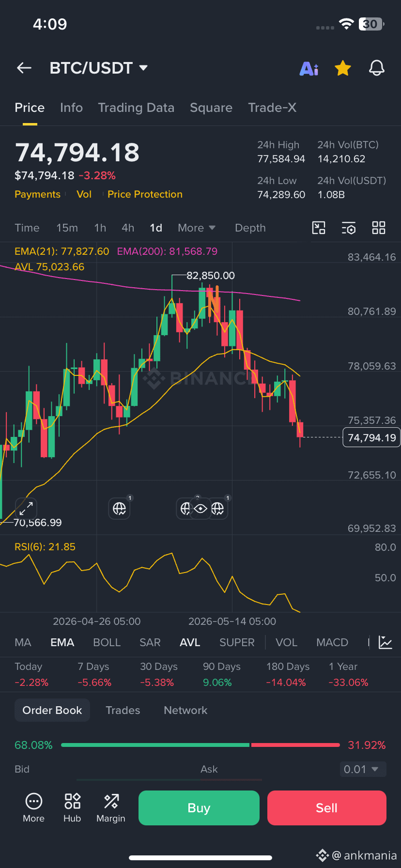Screen dimensions: 401x868
Task: Switch to Trading Data tab
Action: coord(136,108)
